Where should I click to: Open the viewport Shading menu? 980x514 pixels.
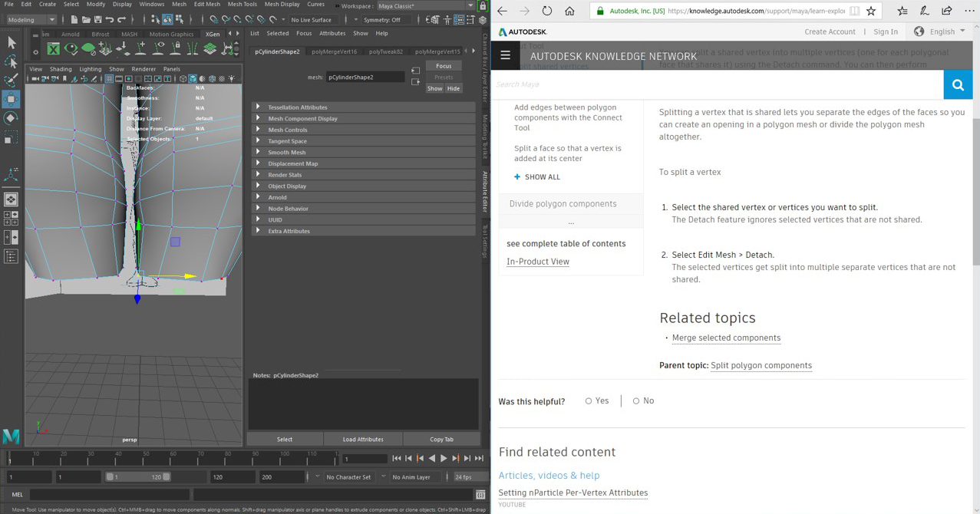click(61, 69)
